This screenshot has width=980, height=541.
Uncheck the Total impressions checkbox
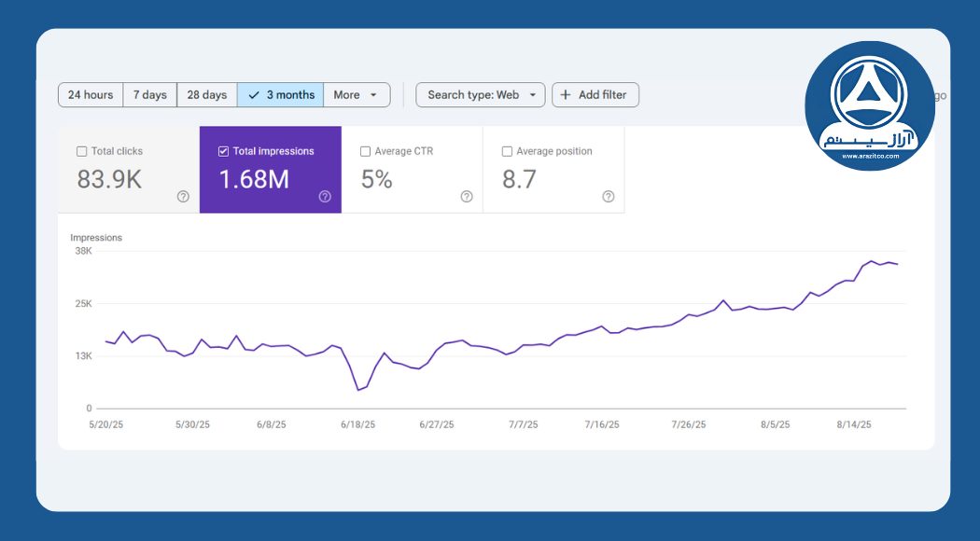pos(223,151)
